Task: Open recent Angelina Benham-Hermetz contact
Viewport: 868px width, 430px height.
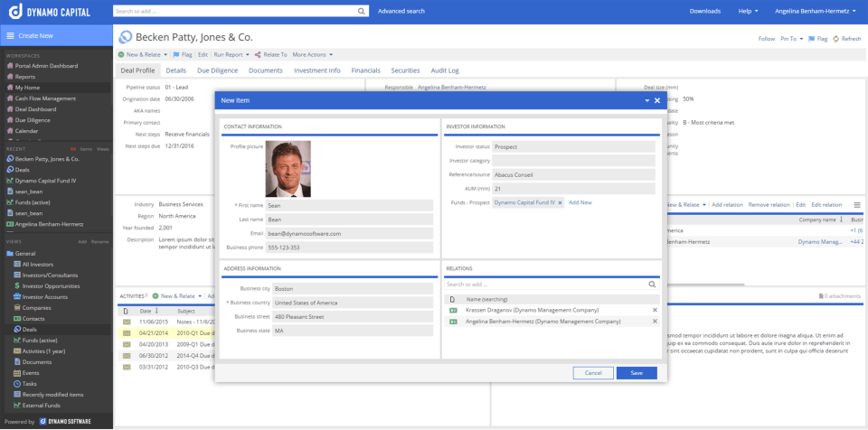Action: 49,224
